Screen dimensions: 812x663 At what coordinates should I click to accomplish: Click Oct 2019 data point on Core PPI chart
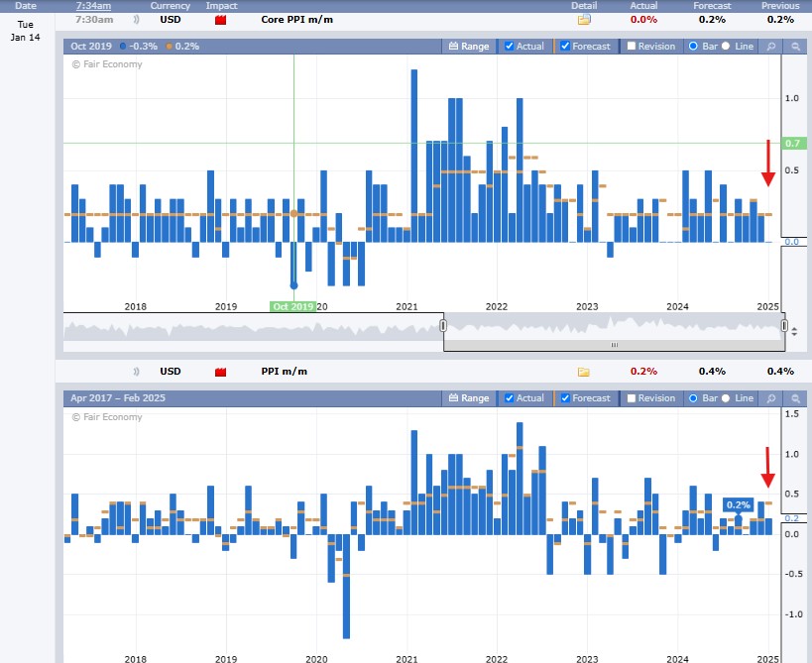293,285
